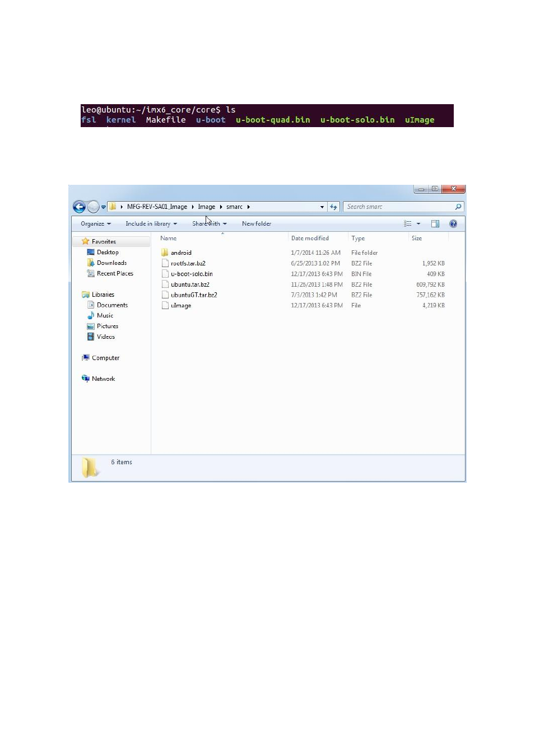Click BIN File type cell
Image resolution: width=535 pixels, height=756 pixels.
(361, 274)
